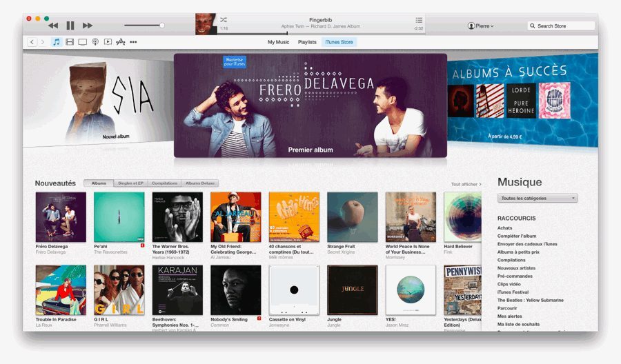Screen dimensions: 621x364
Task: Switch to Playlists tab
Action: point(307,42)
